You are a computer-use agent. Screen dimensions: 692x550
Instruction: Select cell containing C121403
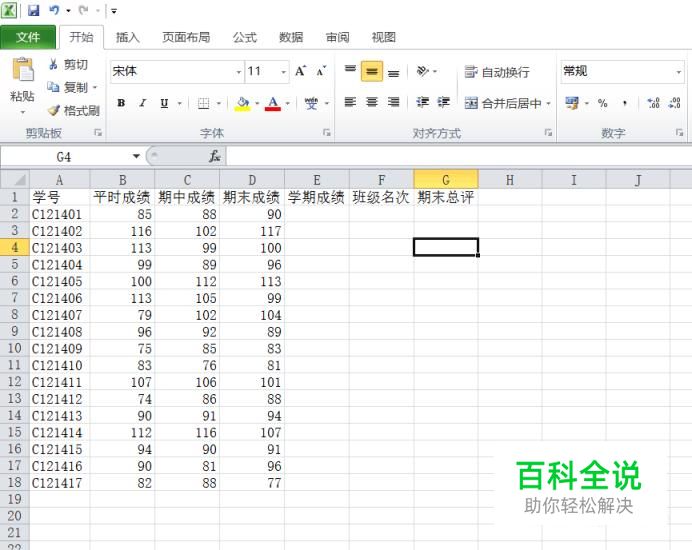click(x=60, y=248)
